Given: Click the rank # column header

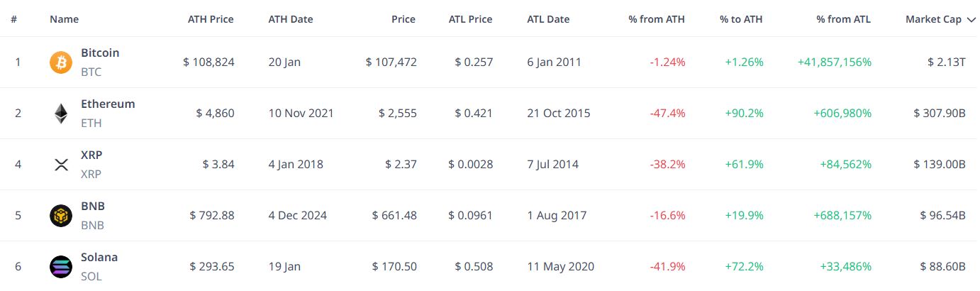Looking at the screenshot, I should click(x=14, y=19).
